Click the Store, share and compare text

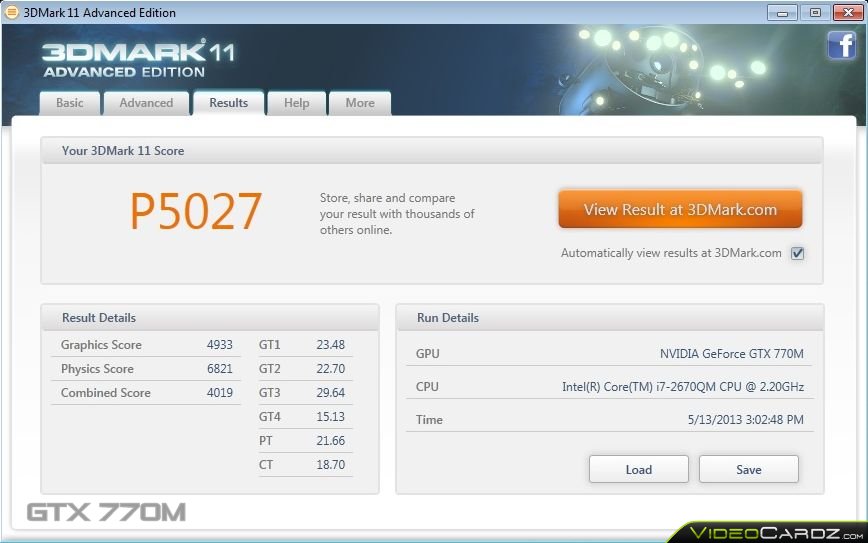[397, 214]
